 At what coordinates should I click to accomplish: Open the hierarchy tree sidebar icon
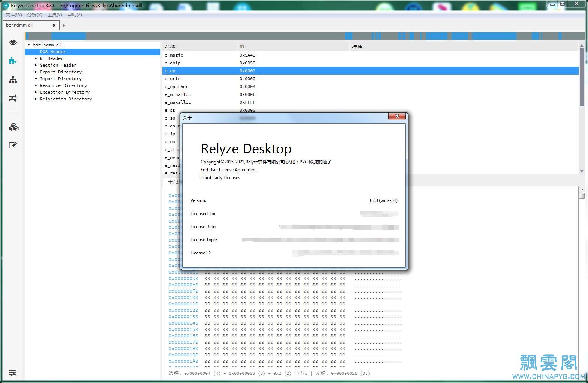click(13, 79)
